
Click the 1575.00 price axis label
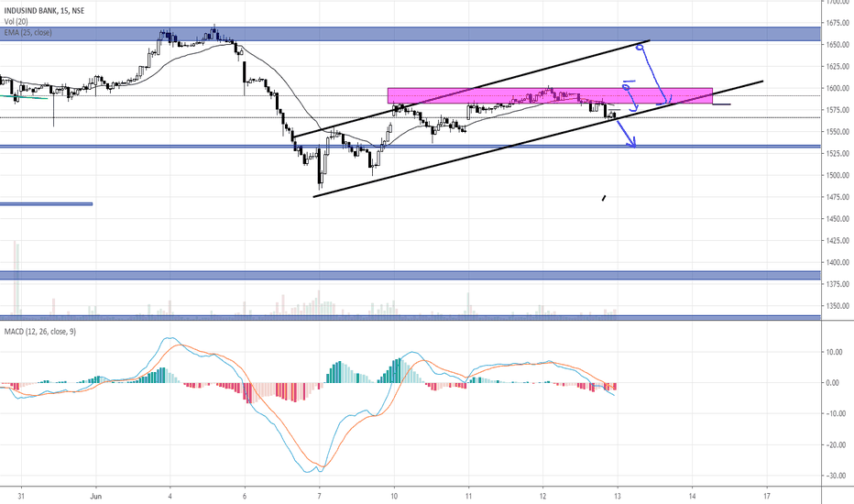[x=838, y=110]
